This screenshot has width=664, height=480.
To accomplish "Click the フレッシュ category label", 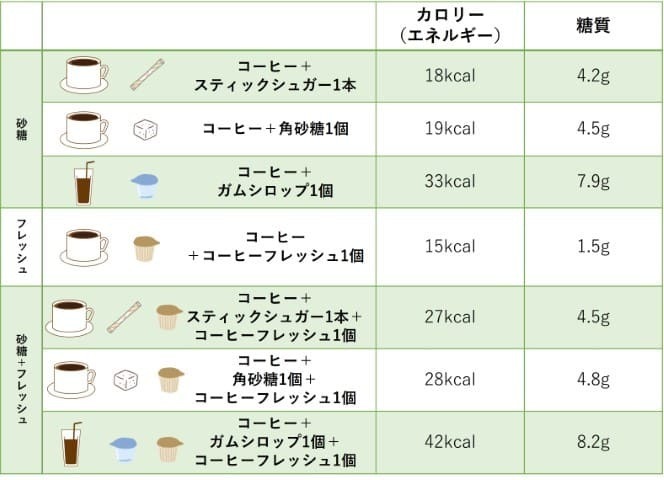I will click(21, 246).
